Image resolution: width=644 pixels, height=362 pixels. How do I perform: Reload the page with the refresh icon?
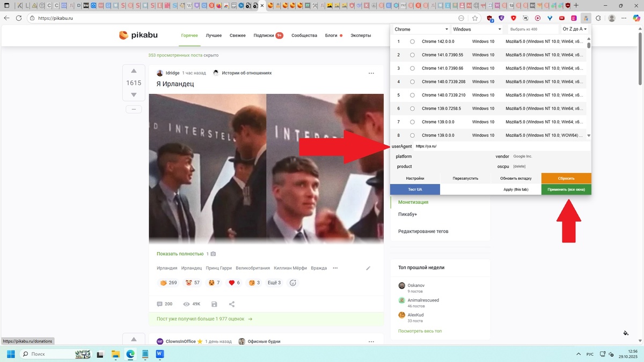[19, 18]
